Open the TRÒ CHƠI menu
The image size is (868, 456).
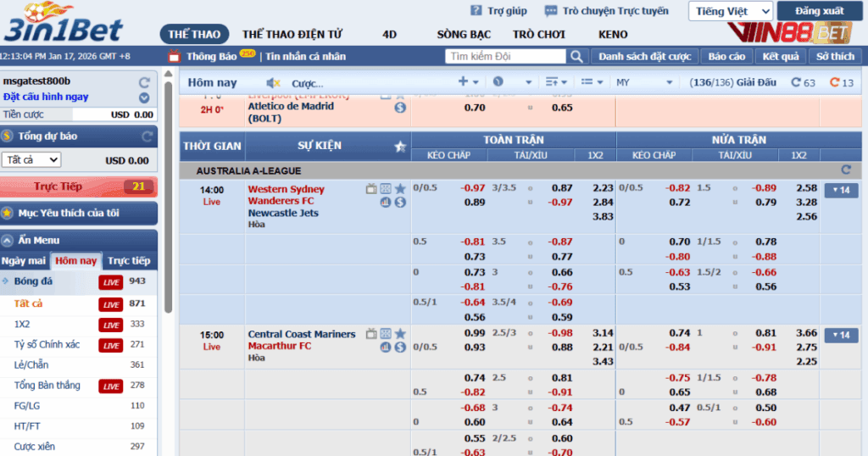[x=539, y=34]
